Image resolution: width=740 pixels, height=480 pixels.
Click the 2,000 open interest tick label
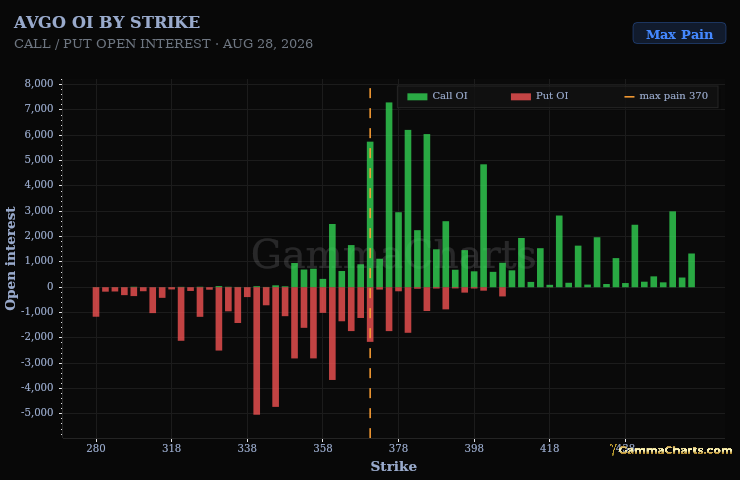click(39, 236)
